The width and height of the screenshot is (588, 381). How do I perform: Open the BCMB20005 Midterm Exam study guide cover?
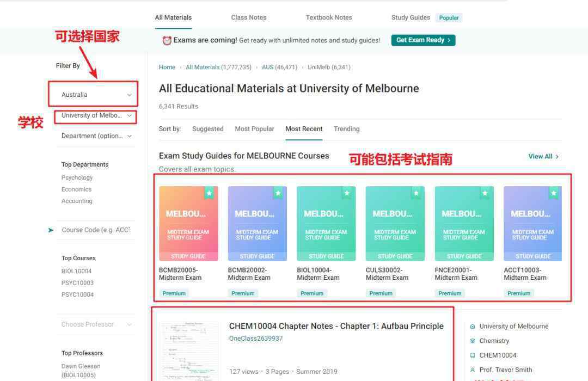[188, 224]
